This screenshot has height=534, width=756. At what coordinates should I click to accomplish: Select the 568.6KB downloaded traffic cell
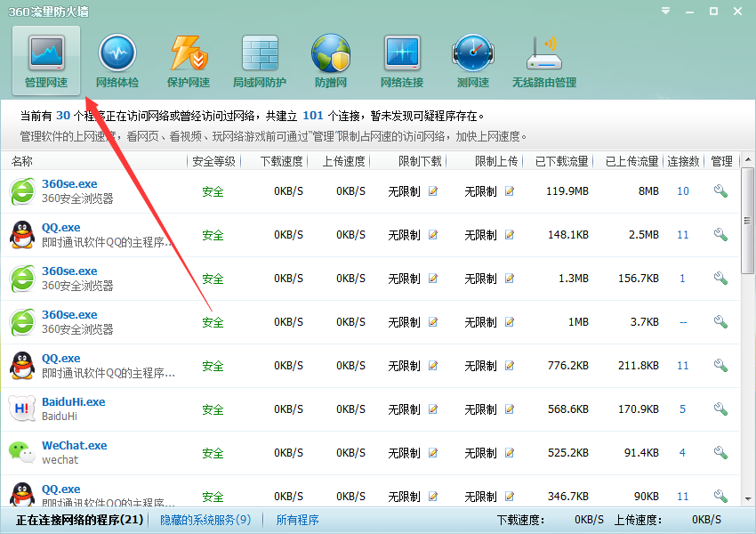pos(568,409)
